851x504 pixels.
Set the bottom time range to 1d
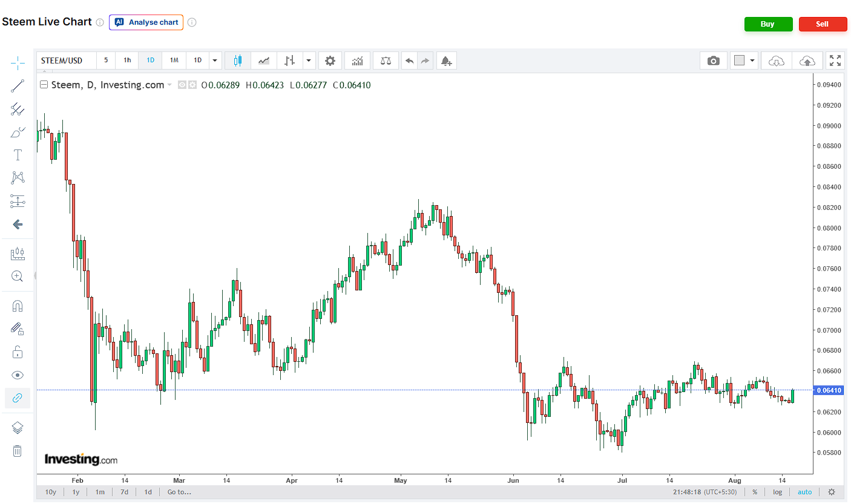[148, 492]
